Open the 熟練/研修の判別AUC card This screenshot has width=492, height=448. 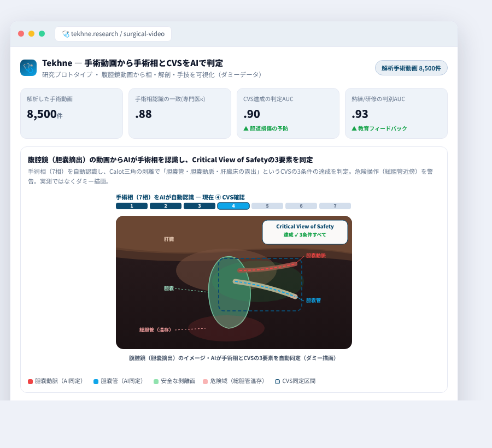pyautogui.click(x=396, y=113)
